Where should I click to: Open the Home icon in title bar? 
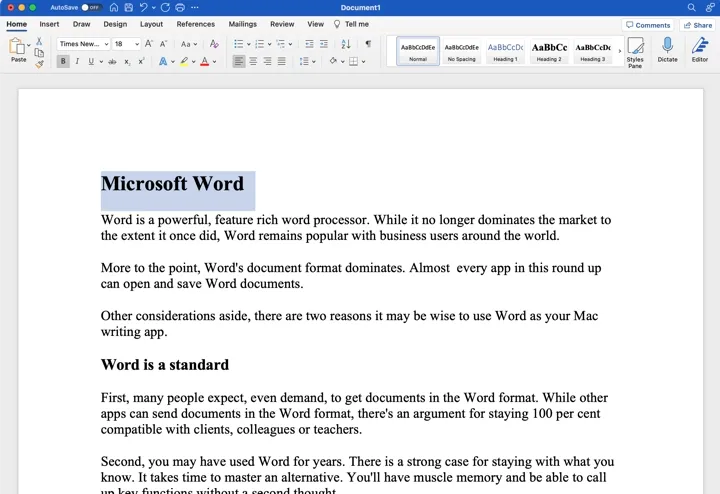pyautogui.click(x=114, y=7)
